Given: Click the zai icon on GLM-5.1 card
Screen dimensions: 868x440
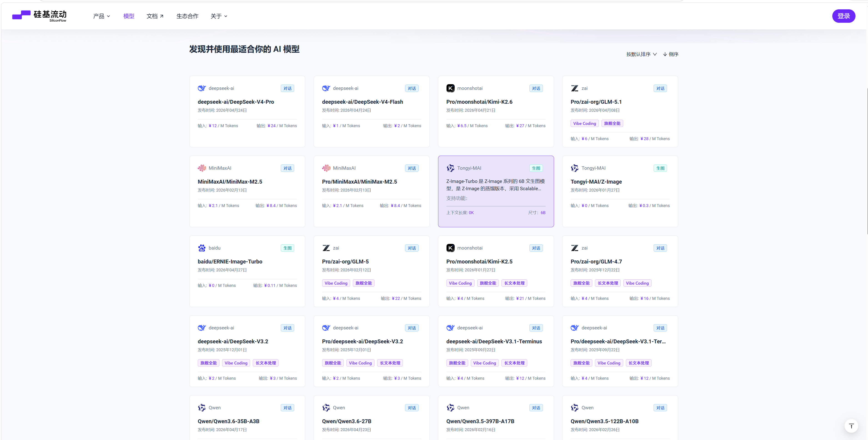Looking at the screenshot, I should pos(574,88).
